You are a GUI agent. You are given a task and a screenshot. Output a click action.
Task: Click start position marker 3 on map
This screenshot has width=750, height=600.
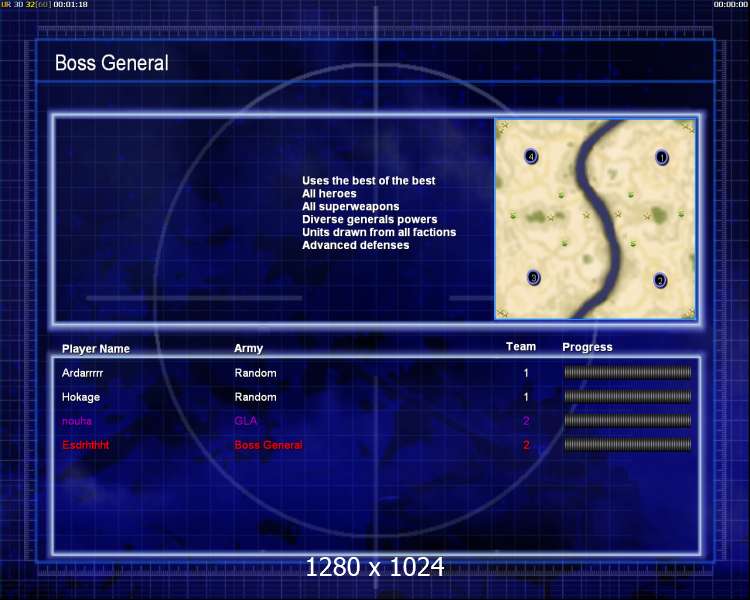point(533,278)
